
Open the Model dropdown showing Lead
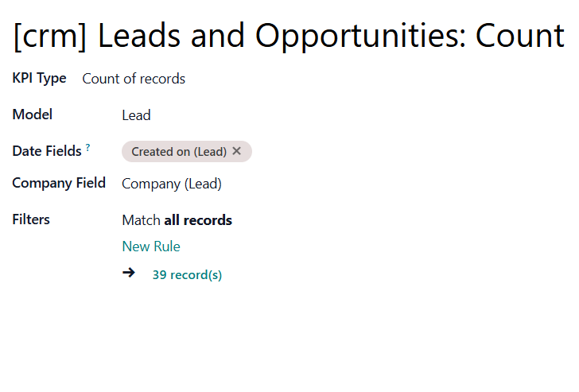point(136,115)
